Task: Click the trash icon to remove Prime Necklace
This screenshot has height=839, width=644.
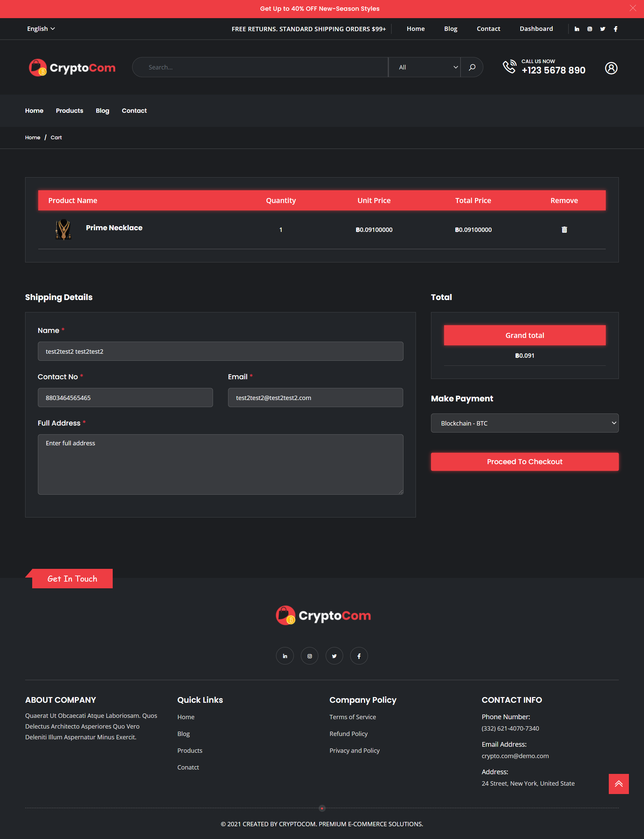Action: (x=564, y=230)
